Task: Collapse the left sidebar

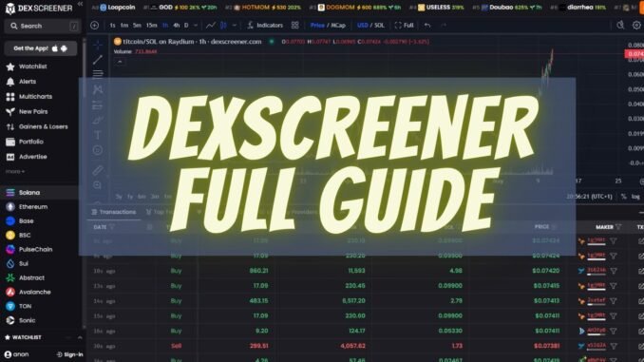Action: coord(80,4)
